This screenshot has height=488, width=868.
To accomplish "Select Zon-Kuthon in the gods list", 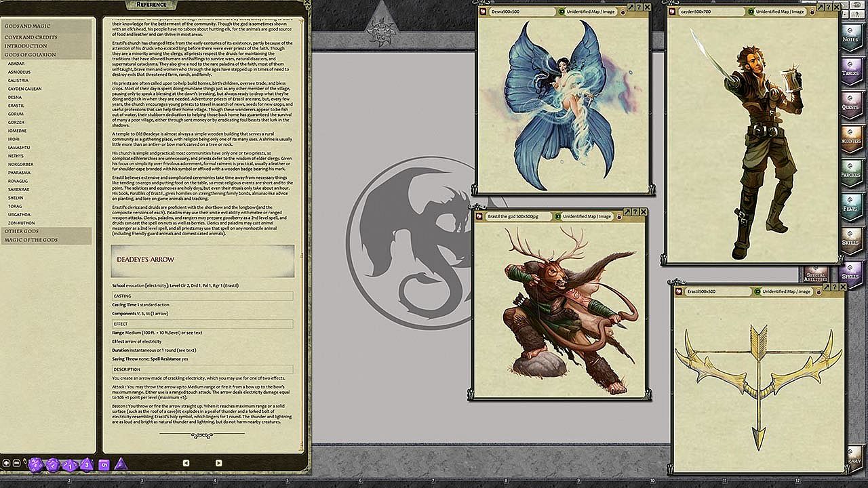I will (21, 223).
